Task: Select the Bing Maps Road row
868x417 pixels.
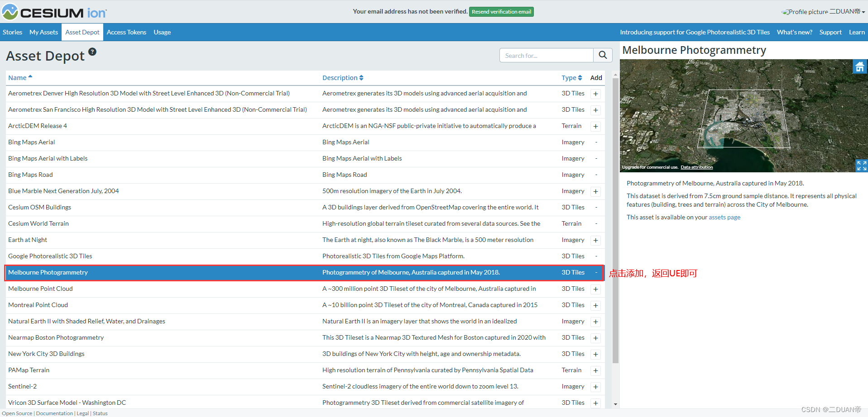Action: pyautogui.click(x=305, y=175)
